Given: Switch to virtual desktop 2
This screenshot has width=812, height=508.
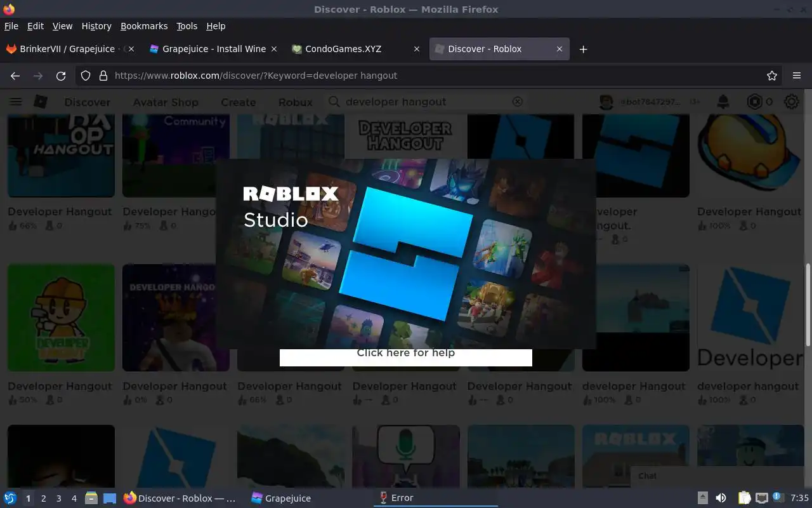Looking at the screenshot, I should click(x=43, y=498).
